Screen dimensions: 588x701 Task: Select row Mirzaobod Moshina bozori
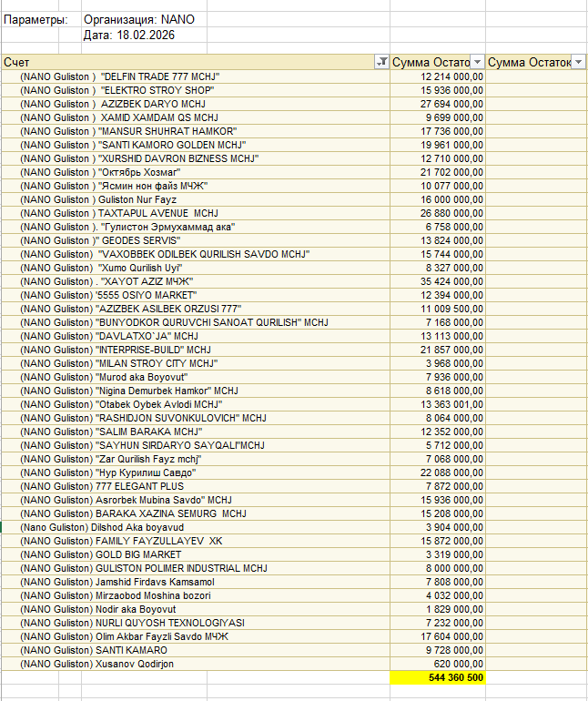pyautogui.click(x=196, y=595)
